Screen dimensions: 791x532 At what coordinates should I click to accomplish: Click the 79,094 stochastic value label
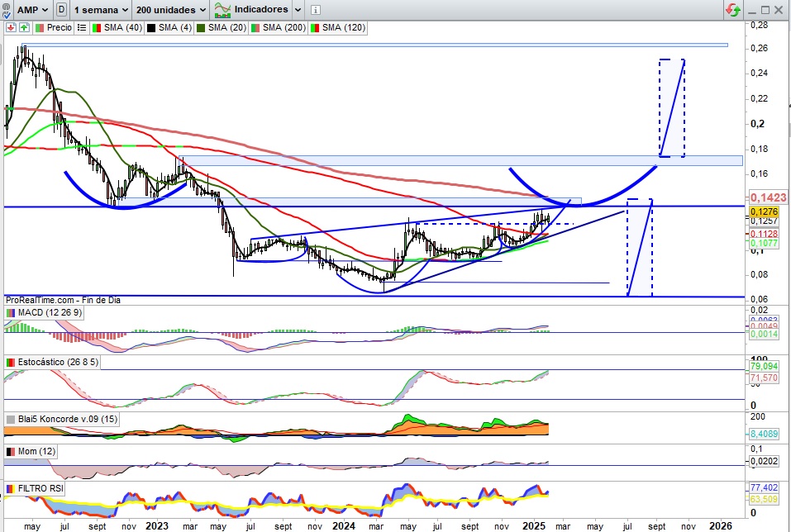765,366
